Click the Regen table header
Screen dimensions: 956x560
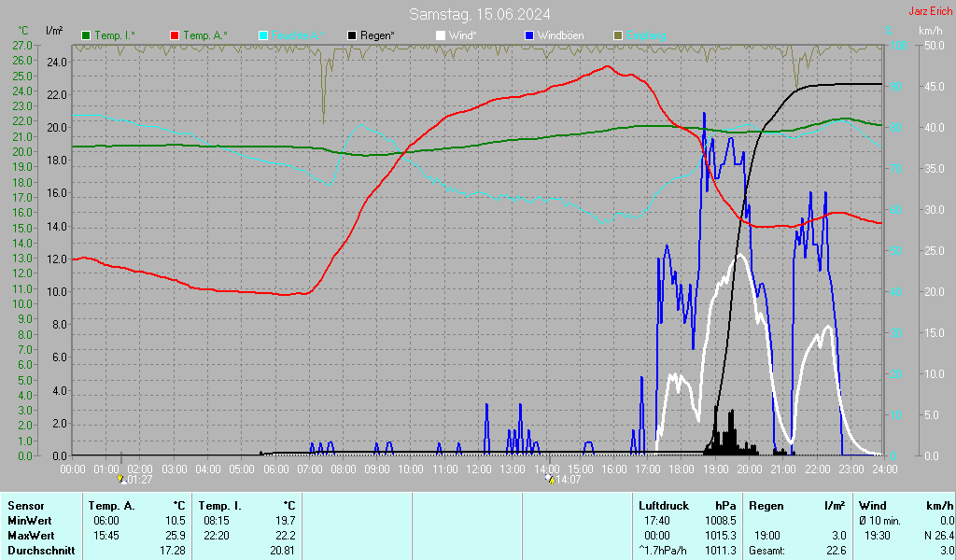click(766, 505)
